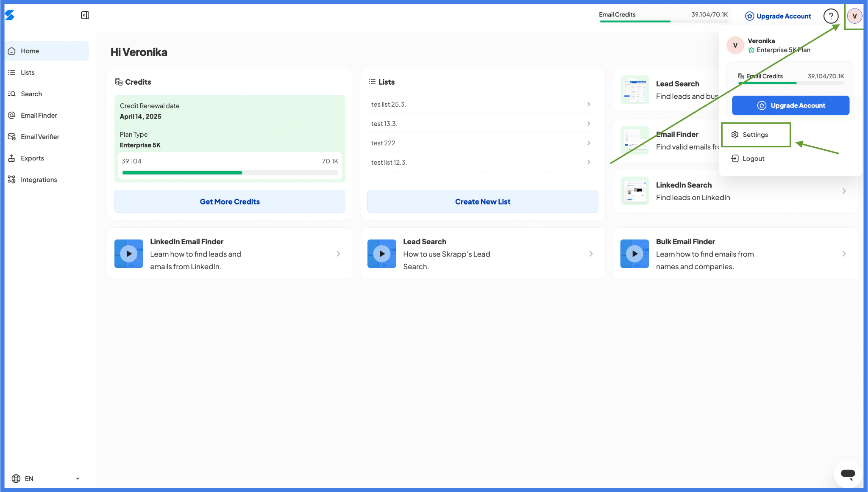Open Exports in the sidebar

(47, 158)
